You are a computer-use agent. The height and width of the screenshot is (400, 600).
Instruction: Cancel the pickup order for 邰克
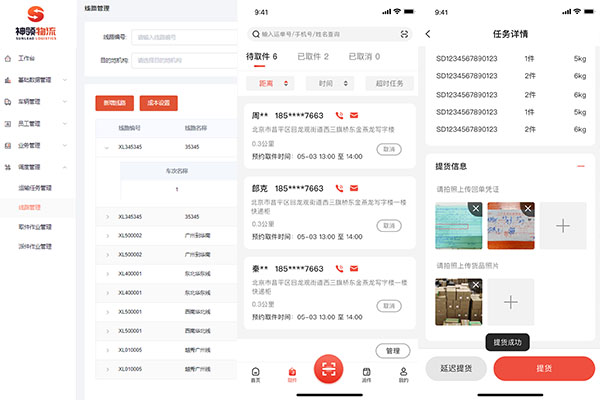(389, 226)
